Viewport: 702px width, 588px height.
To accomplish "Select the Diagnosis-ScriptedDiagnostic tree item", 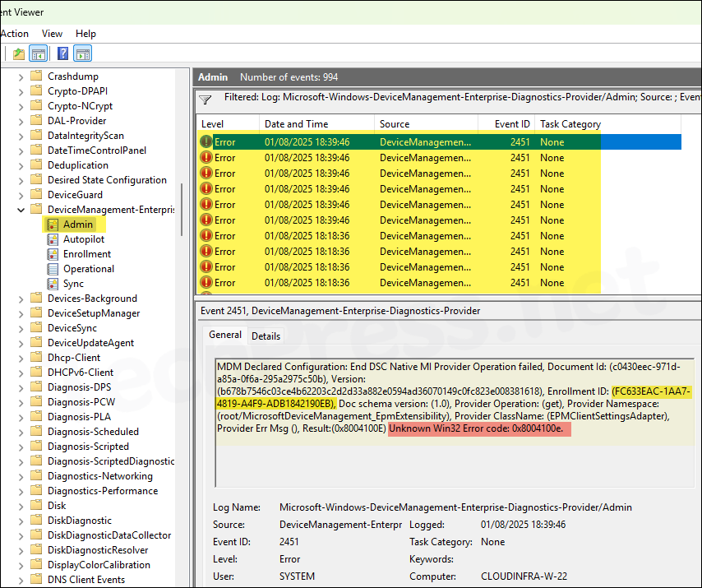I will click(x=111, y=461).
